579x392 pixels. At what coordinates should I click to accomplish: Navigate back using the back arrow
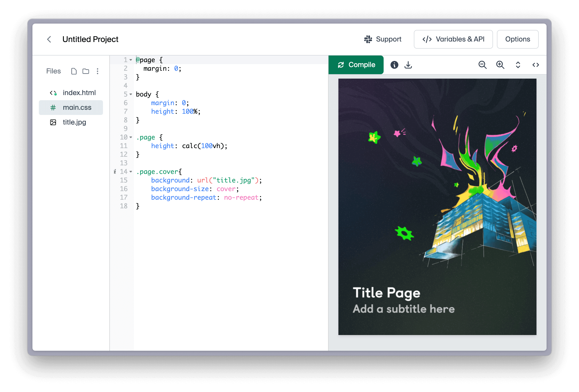(x=49, y=39)
